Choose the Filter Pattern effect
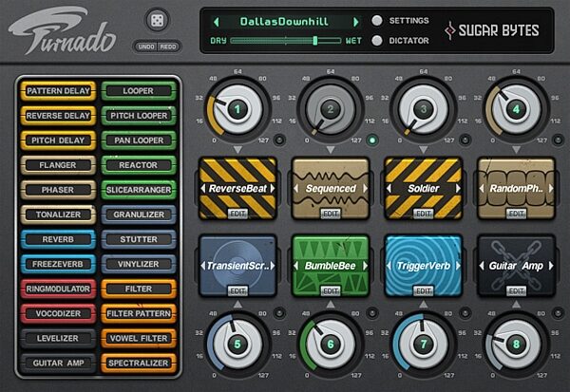Viewport: 570px width, 392px height. pyautogui.click(x=139, y=313)
